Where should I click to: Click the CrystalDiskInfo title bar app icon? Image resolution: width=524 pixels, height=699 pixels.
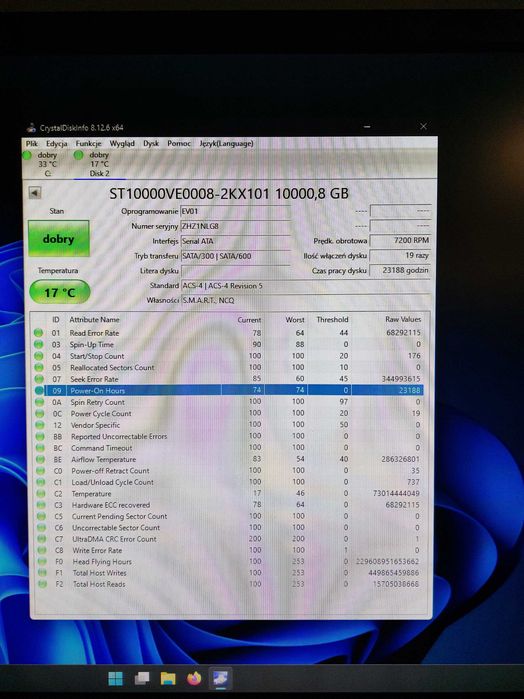[31, 128]
